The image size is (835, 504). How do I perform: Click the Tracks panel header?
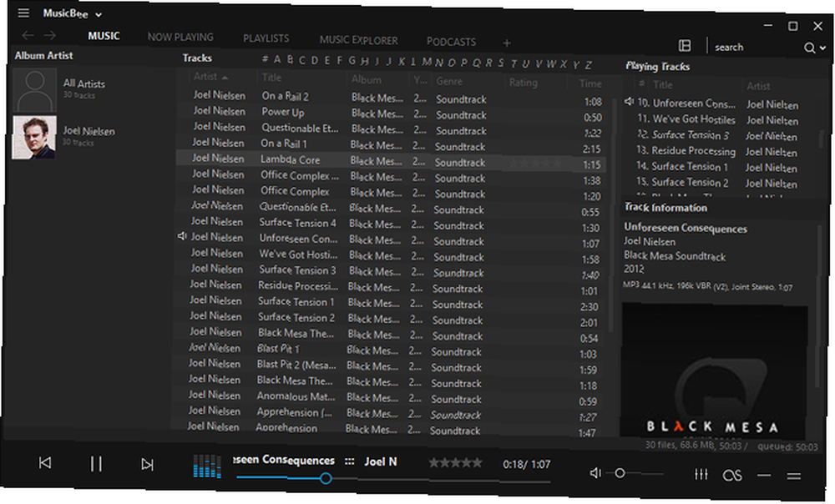pos(197,58)
